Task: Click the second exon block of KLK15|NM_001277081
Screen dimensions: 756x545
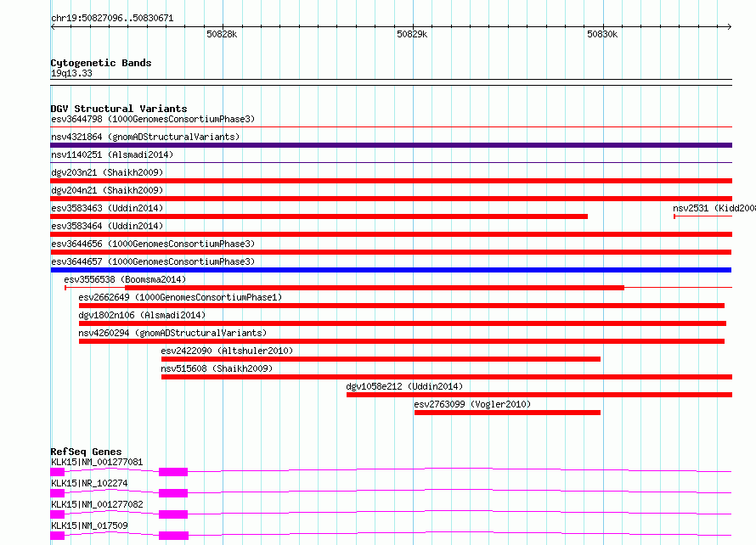Action: point(173,472)
